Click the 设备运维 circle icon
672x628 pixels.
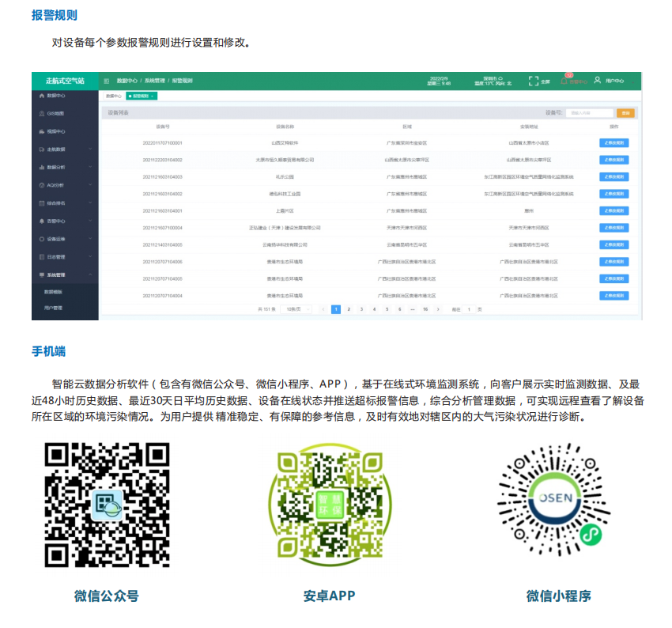(42, 239)
